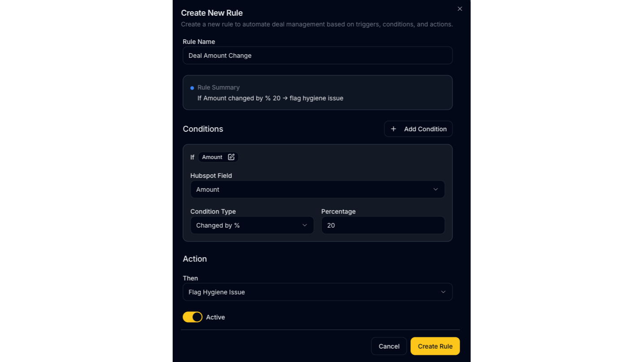The height and width of the screenshot is (362, 644).
Task: Open the Flag Hygiene Issue action dropdown
Action: pyautogui.click(x=318, y=292)
